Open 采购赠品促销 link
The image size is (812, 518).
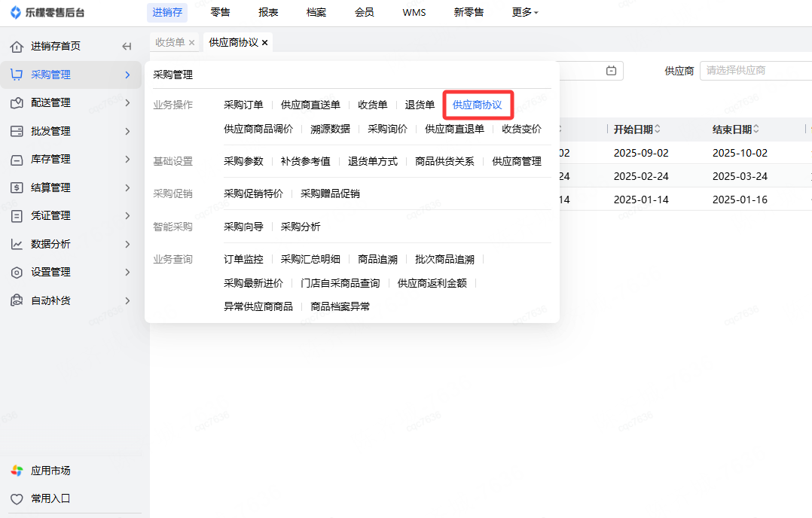330,193
